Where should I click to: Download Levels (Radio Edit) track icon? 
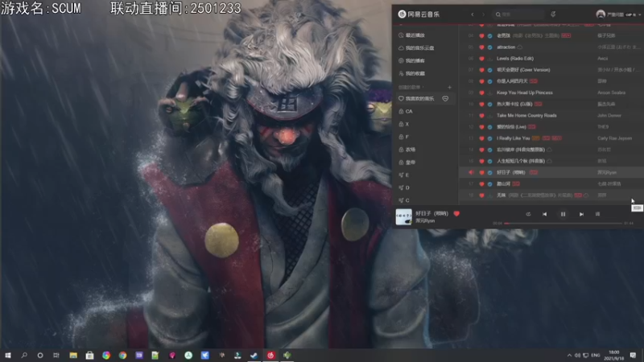tap(490, 59)
